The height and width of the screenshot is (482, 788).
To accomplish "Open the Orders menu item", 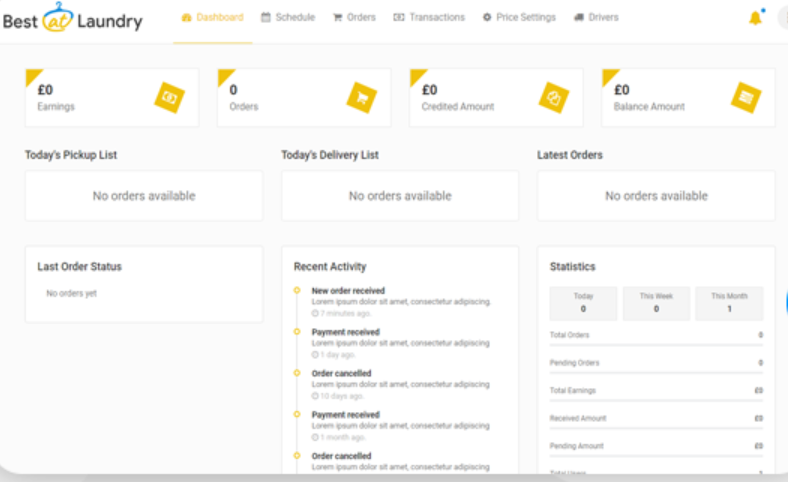I will click(x=354, y=18).
